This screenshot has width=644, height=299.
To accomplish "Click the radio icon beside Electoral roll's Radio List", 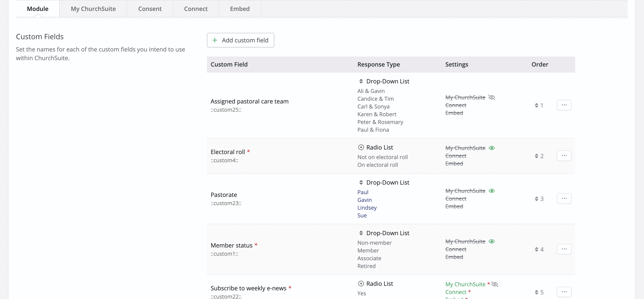I will (361, 147).
